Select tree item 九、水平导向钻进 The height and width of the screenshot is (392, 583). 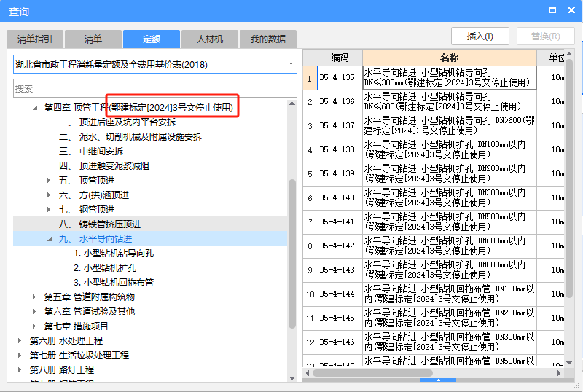95,239
